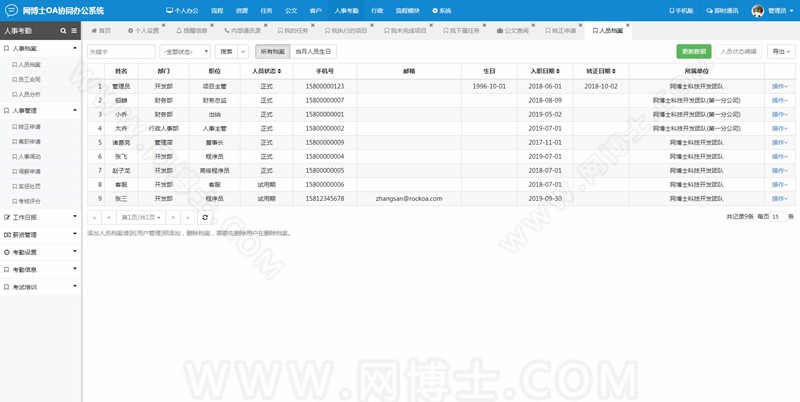Click the 管理员 user avatar
800x402 pixels.
[758, 11]
